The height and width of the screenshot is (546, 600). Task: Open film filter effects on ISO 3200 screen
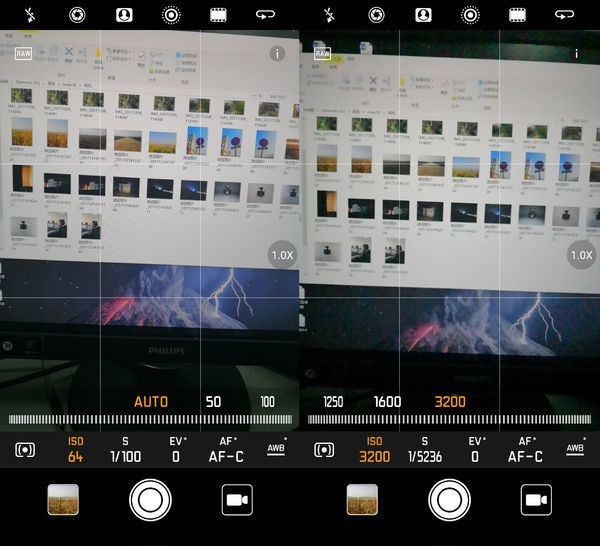coord(517,15)
